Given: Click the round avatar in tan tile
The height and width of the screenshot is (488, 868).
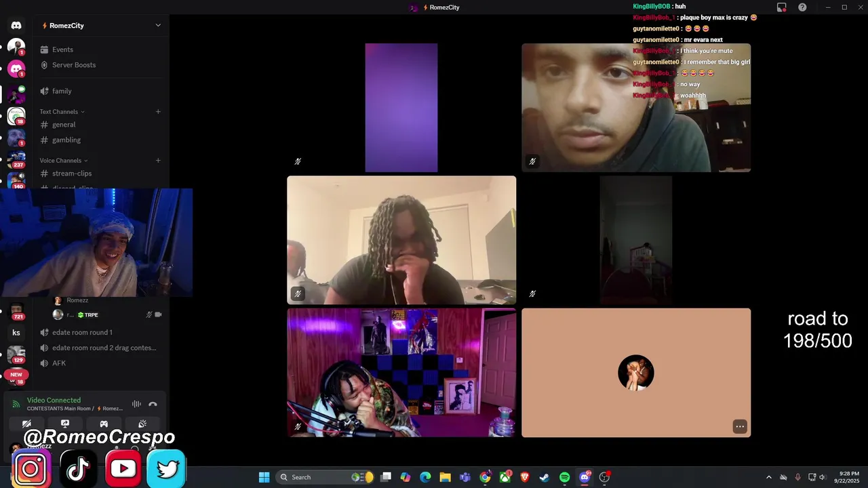Looking at the screenshot, I should point(636,373).
